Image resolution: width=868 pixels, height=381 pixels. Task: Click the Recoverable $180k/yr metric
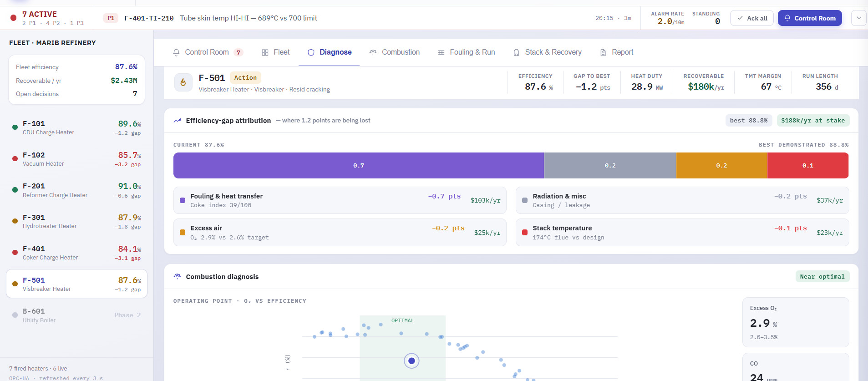[704, 82]
